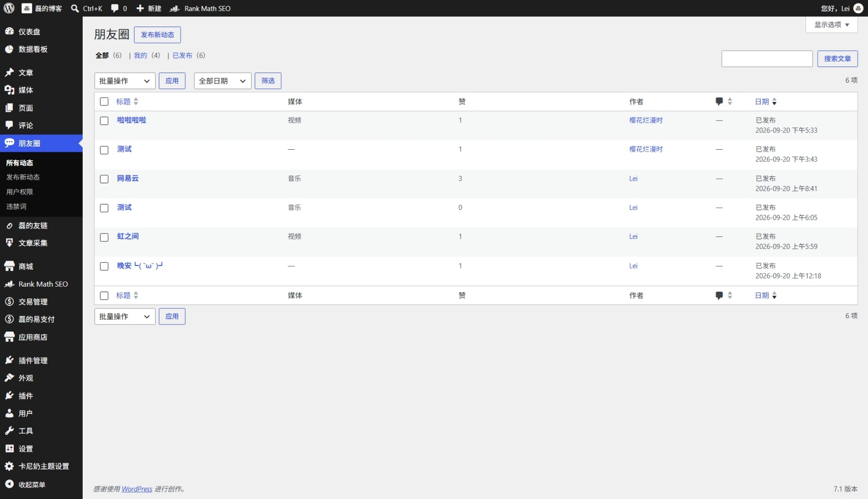Click the 商城 store icon

pos(9,266)
